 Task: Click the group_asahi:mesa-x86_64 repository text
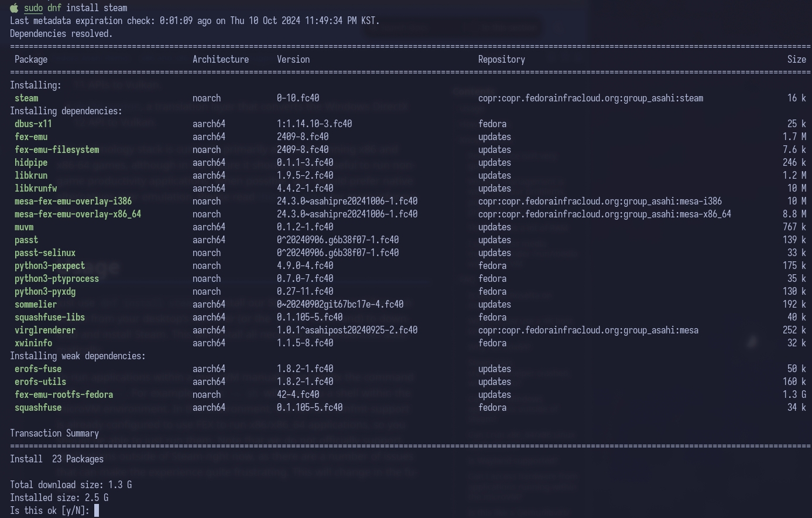[605, 214]
